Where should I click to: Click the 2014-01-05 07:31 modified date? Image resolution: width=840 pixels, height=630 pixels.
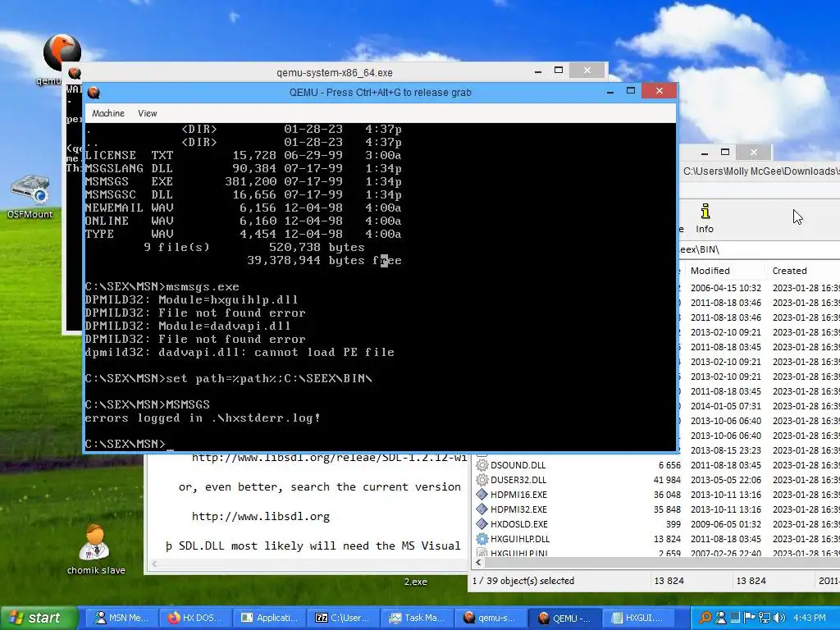(725, 406)
